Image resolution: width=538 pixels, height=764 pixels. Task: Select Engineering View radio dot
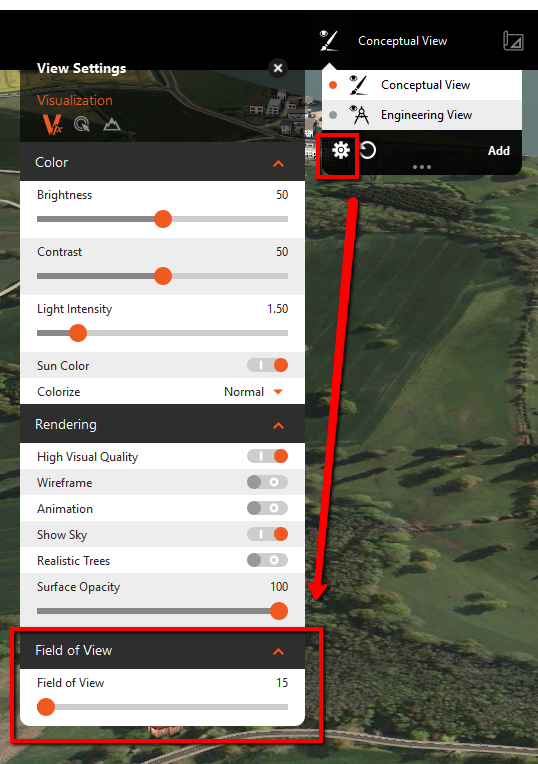[333, 115]
